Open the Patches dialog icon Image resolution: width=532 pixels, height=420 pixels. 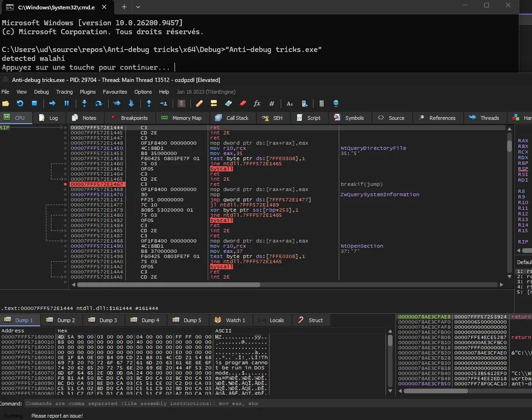coord(199,103)
